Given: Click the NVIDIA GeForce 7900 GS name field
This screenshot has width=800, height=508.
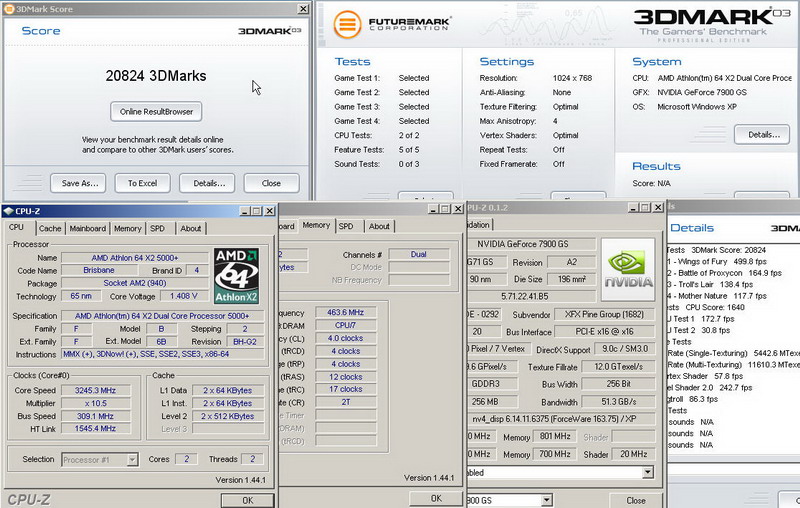Looking at the screenshot, I should click(531, 244).
